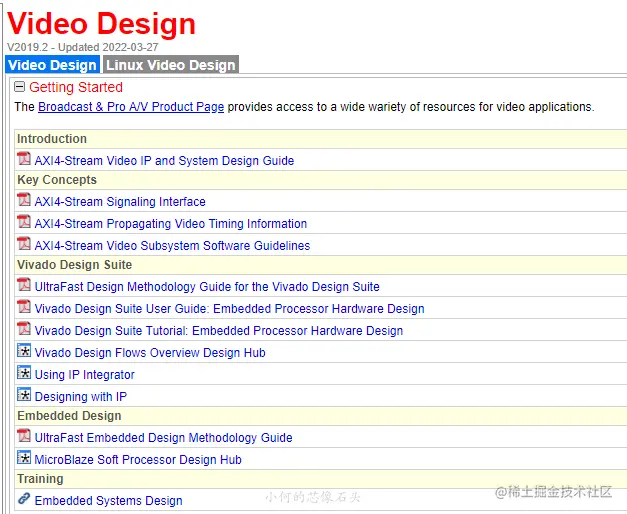Click the Training section header
Screen dimensions: 627x514
321,479
